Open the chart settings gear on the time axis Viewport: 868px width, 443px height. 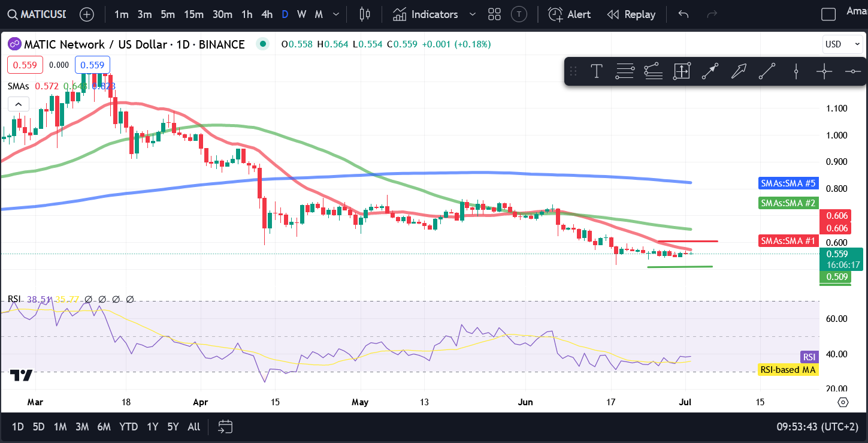point(843,402)
